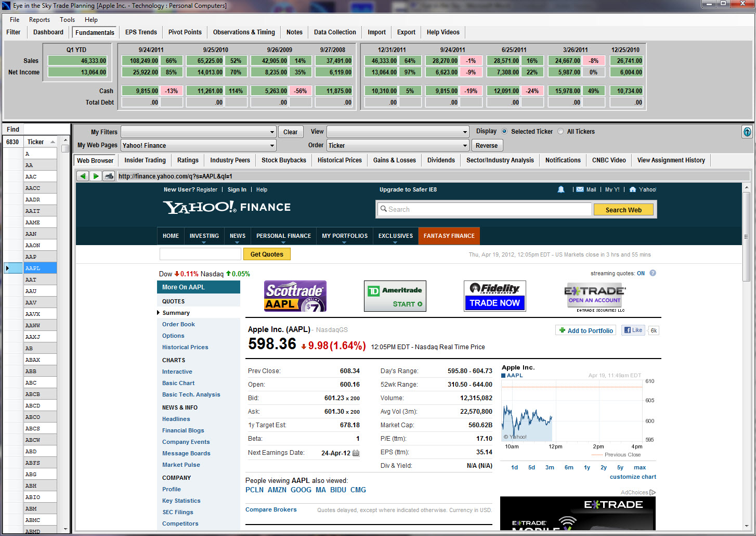Click the blue up-arrow icon at top right

click(747, 132)
